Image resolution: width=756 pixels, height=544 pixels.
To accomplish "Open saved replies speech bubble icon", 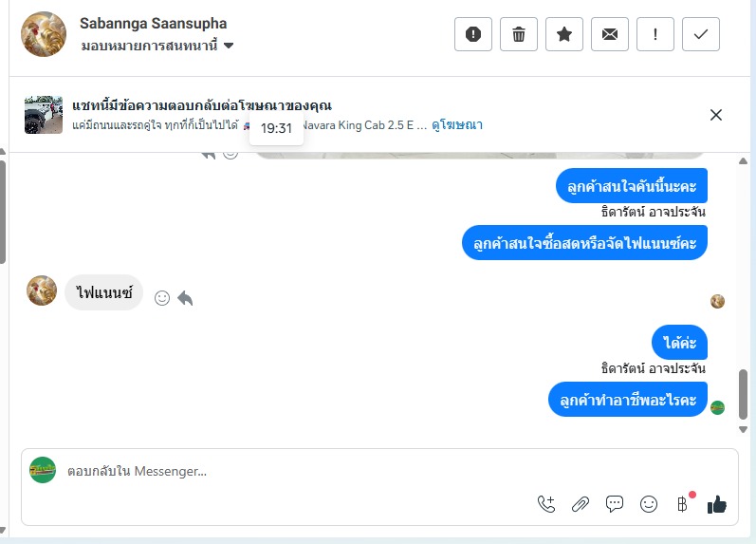I will click(x=615, y=504).
